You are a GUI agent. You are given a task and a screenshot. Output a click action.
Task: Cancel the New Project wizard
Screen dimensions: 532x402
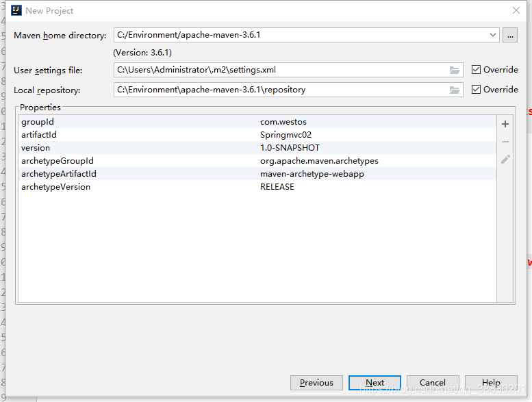[433, 383]
